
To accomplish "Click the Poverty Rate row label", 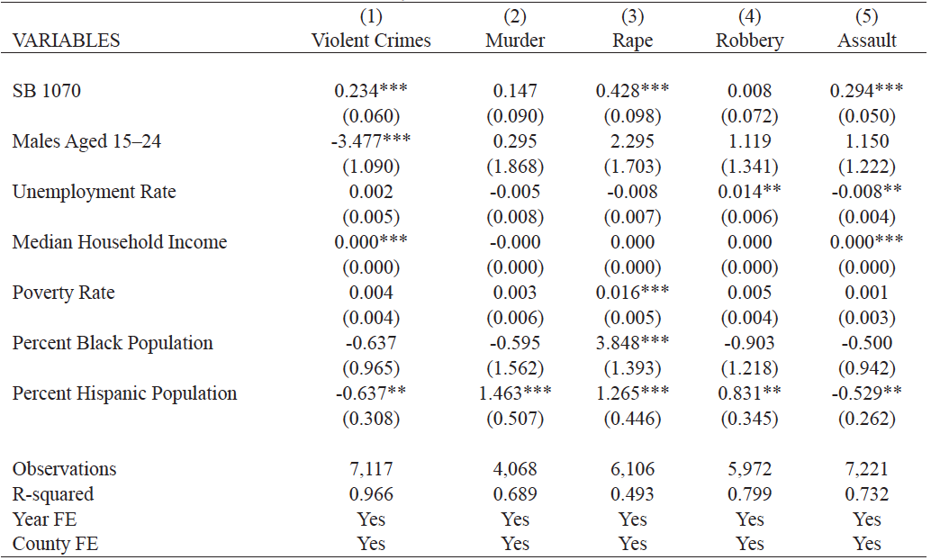I will click(64, 293).
